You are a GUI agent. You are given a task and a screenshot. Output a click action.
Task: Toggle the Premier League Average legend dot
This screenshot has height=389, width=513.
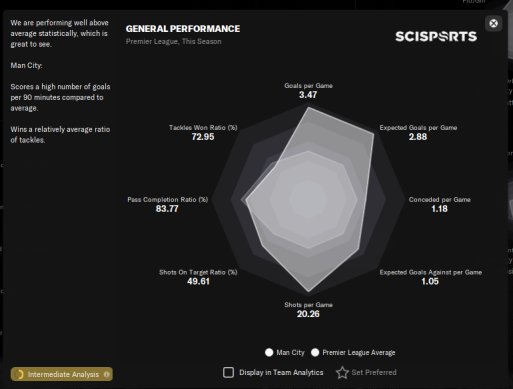click(x=315, y=352)
